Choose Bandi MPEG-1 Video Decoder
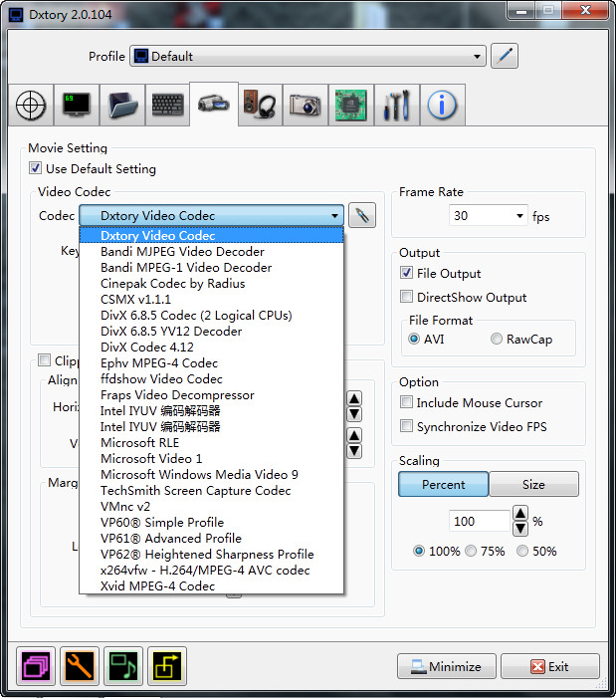The width and height of the screenshot is (616, 698). coord(211,268)
